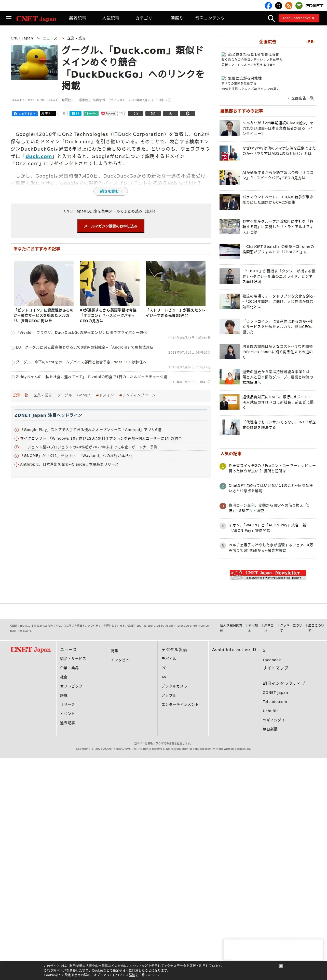The width and height of the screenshot is (327, 980).
Task: Open the 音声コンテンツ menu item
Action: pyautogui.click(x=210, y=18)
